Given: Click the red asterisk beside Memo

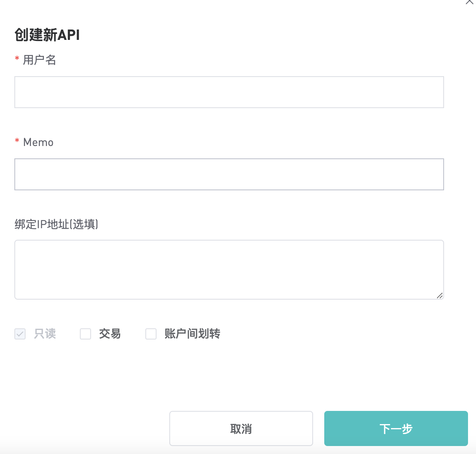Looking at the screenshot, I should point(17,140).
